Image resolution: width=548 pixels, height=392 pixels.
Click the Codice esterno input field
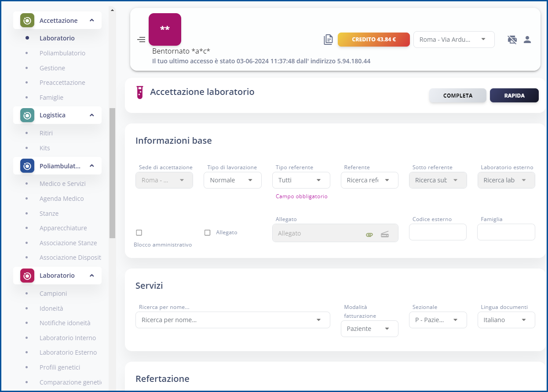pos(437,232)
